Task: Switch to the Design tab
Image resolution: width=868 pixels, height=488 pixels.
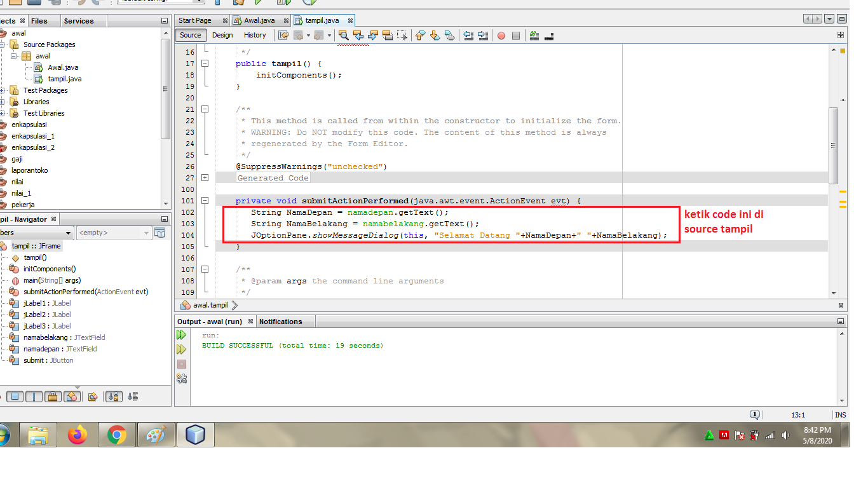Action: coord(222,36)
